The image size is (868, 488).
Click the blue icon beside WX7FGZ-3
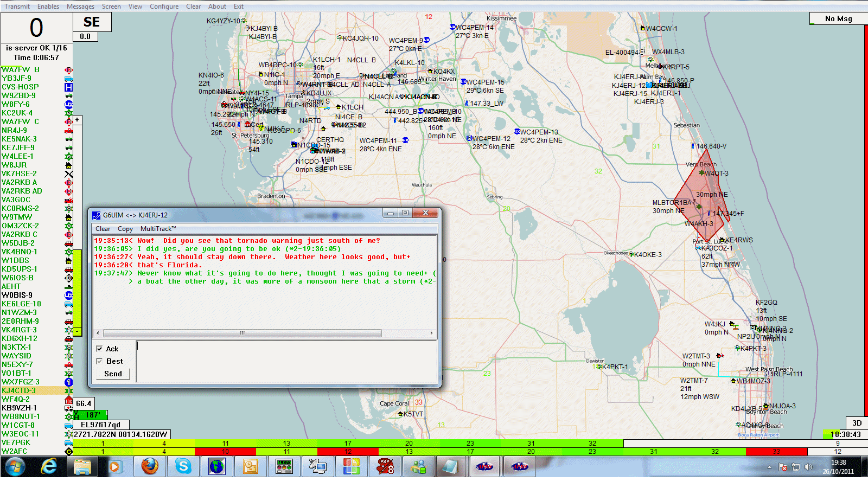point(68,382)
